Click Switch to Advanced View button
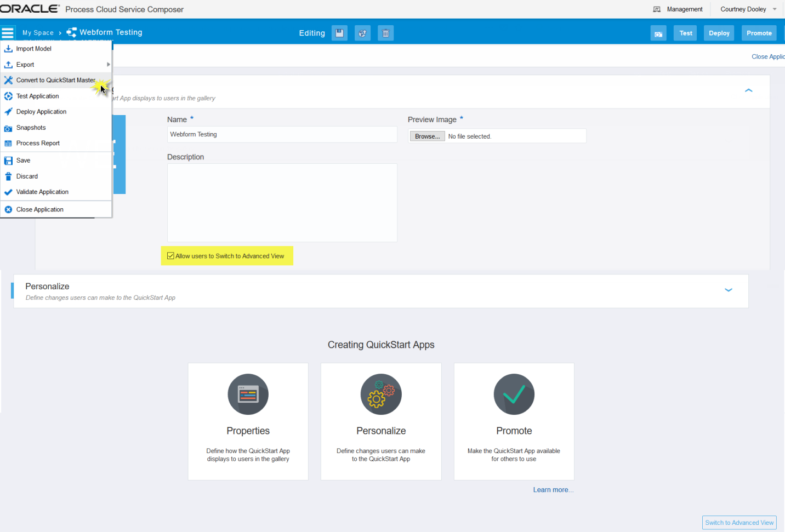 (739, 523)
